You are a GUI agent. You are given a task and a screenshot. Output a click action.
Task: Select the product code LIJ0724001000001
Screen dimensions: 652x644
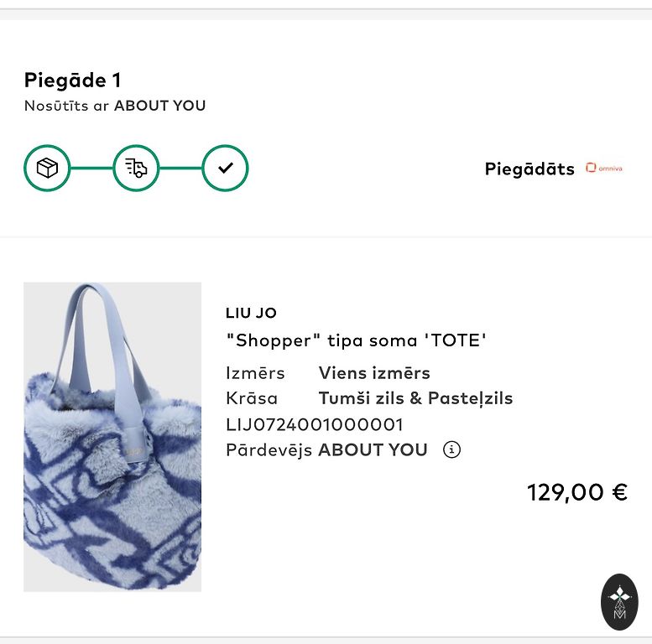coord(315,424)
